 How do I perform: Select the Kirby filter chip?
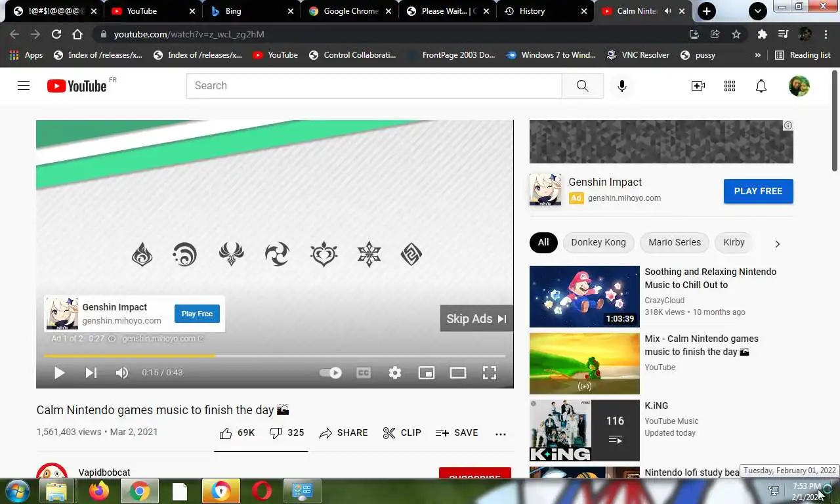pyautogui.click(x=734, y=242)
